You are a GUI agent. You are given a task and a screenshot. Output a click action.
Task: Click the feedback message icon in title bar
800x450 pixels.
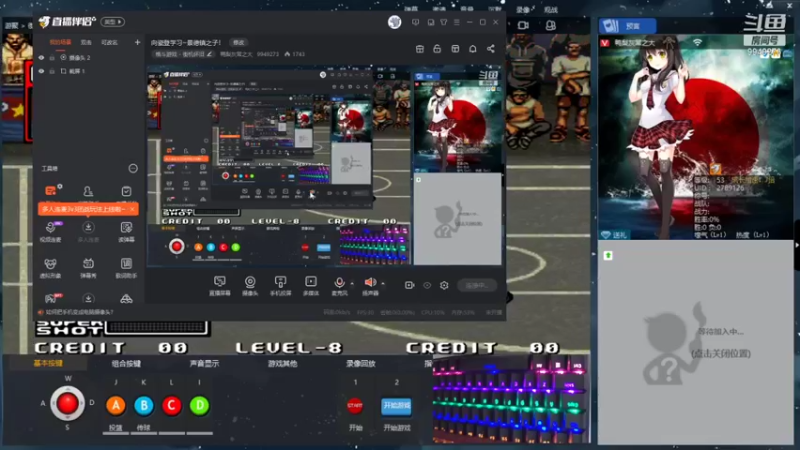(x=416, y=22)
